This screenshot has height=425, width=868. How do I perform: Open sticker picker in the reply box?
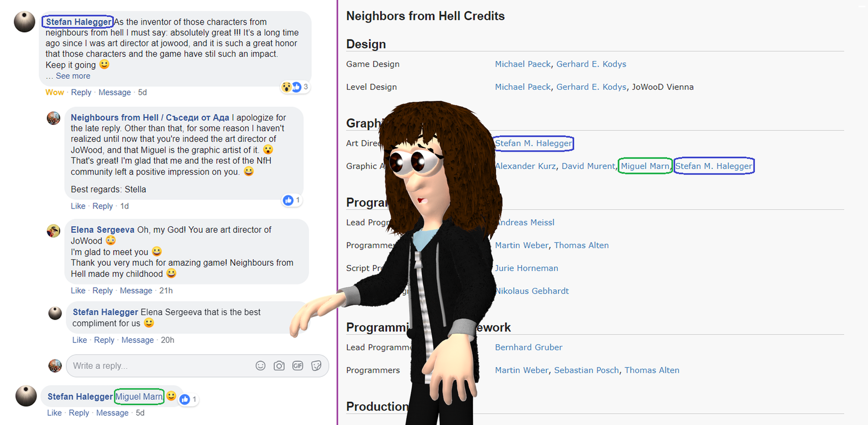click(x=316, y=366)
